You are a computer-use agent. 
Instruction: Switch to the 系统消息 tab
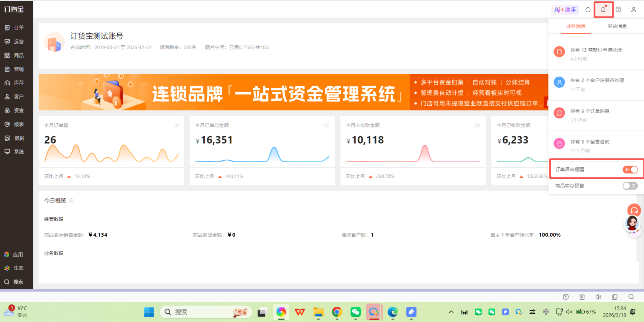(x=617, y=26)
